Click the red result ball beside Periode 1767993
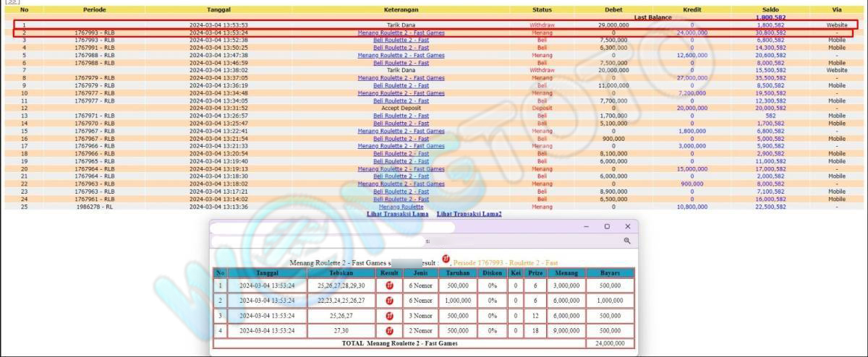 pyautogui.click(x=446, y=261)
